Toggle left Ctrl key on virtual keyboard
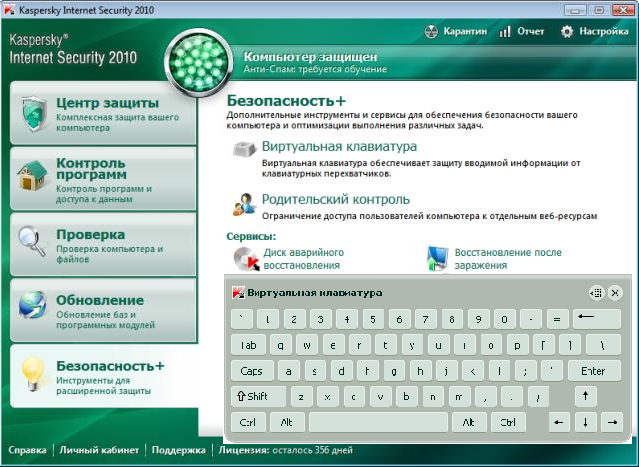639x467 pixels. click(248, 422)
